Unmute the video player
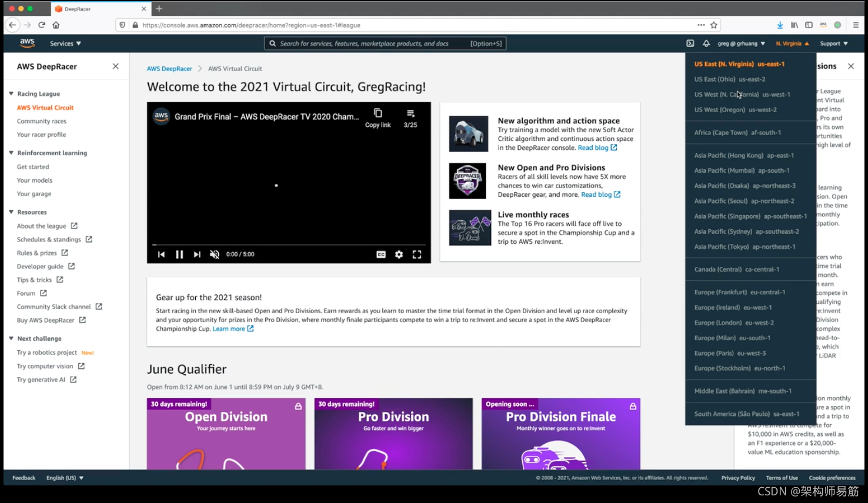Screen dimensions: 868x503 [215, 254]
